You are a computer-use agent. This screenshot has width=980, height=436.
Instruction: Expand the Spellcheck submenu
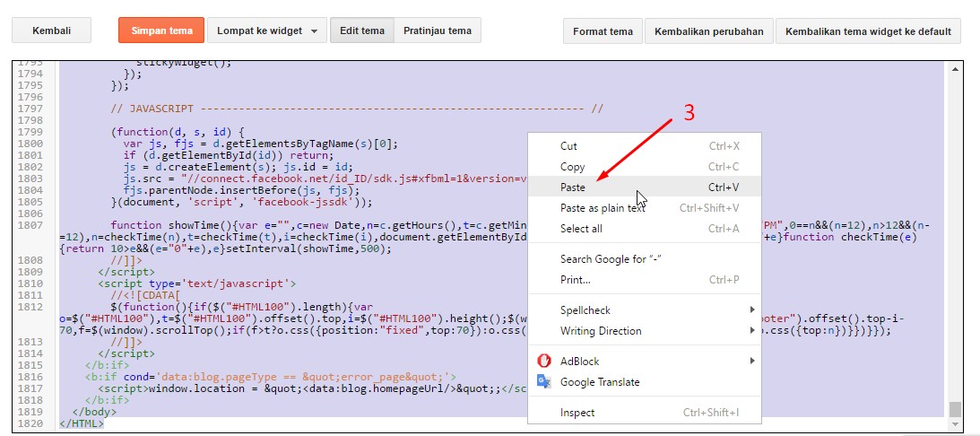[x=645, y=310]
